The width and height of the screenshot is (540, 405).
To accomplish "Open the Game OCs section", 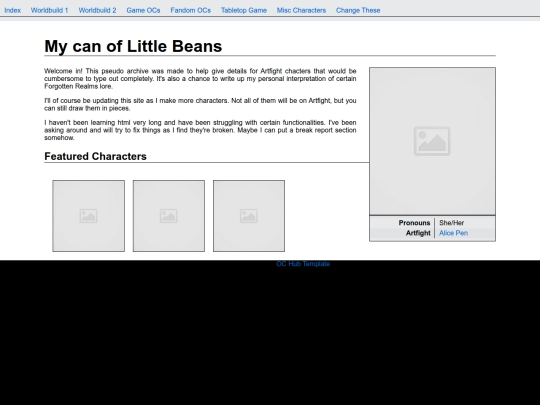I will (143, 10).
